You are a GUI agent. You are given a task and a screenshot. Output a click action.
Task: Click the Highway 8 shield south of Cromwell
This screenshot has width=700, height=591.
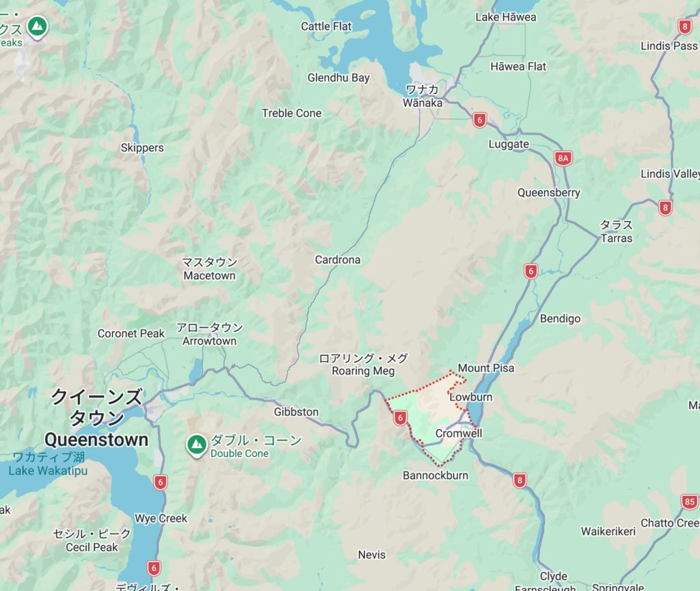tap(520, 481)
